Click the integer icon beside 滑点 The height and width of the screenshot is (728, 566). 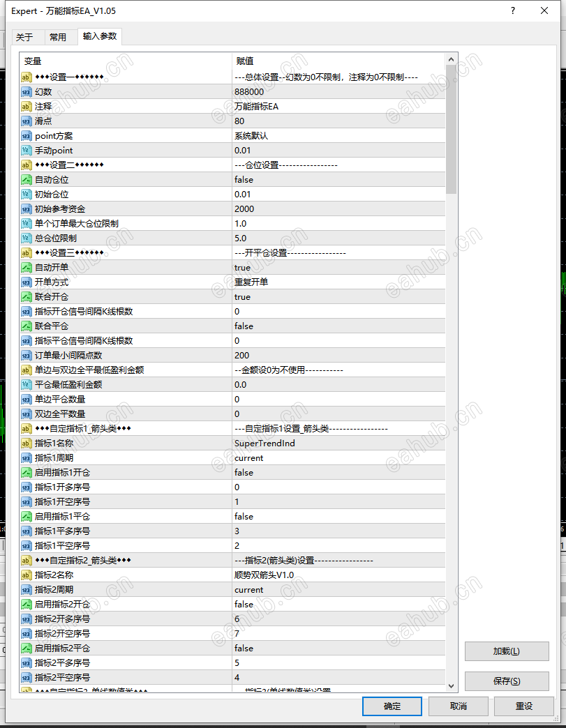point(26,121)
